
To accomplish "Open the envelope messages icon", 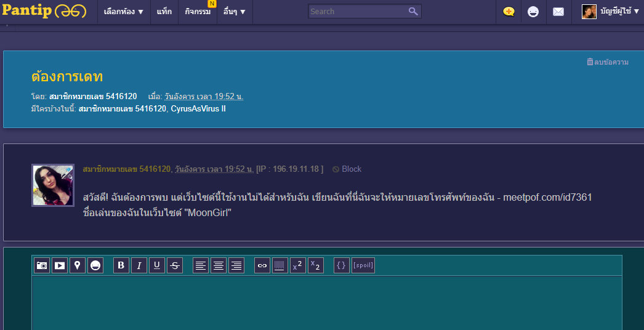I will (558, 12).
